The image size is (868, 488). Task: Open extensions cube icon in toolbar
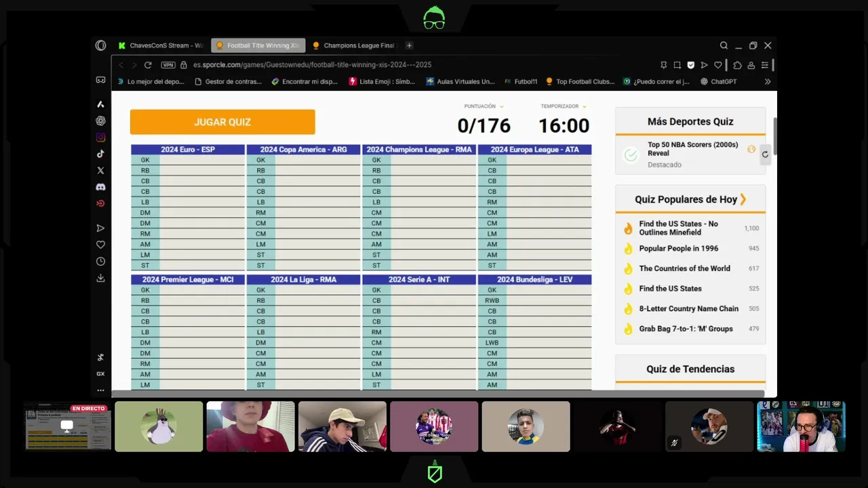click(737, 65)
